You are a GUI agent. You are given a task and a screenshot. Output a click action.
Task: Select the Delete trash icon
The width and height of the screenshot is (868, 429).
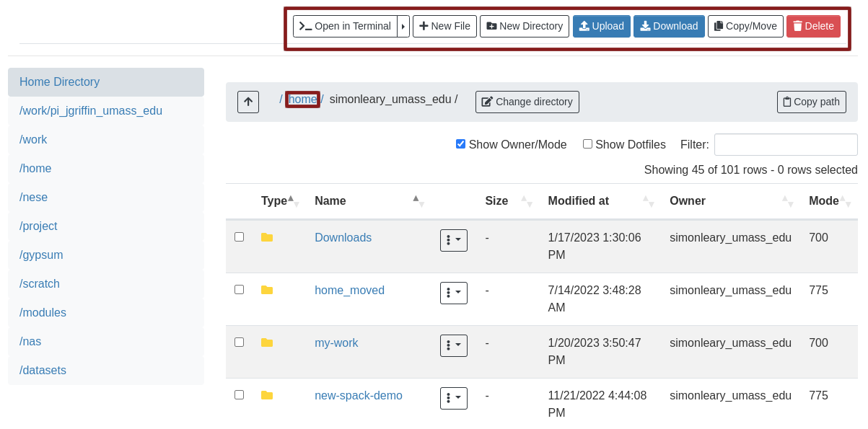(798, 26)
